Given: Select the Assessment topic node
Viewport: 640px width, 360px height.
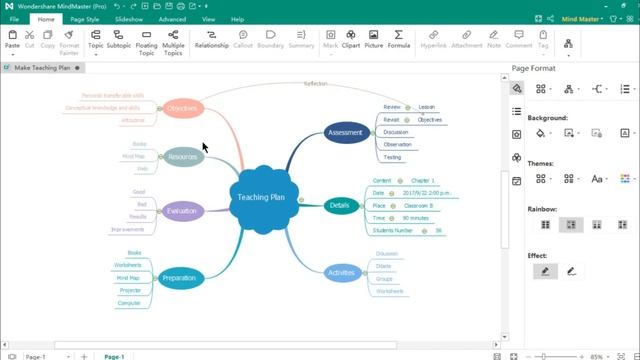Looking at the screenshot, I should pos(346,132).
